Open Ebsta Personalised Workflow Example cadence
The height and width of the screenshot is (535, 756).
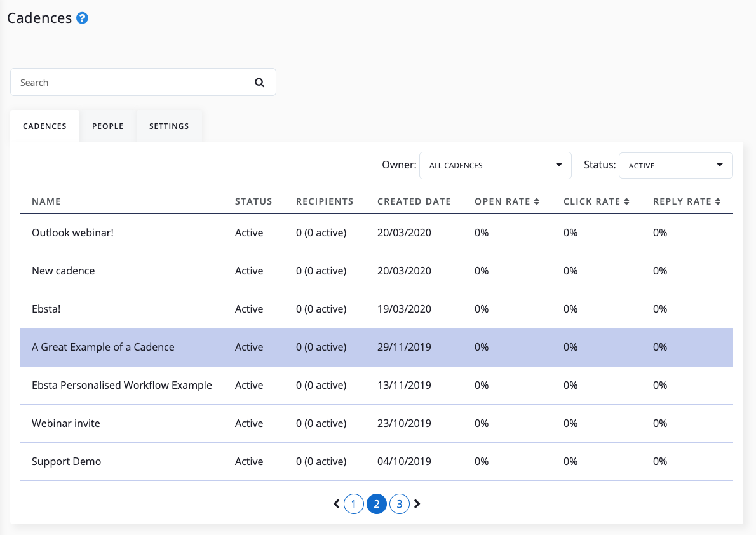point(122,385)
